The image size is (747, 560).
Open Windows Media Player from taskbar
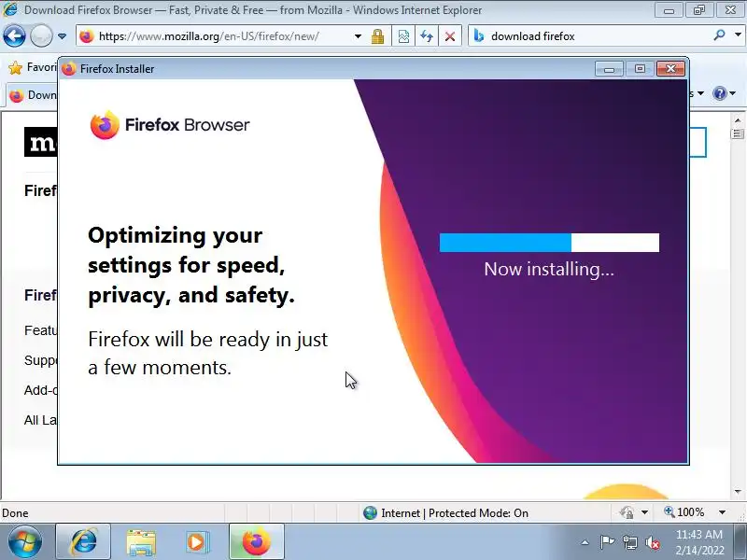click(196, 542)
